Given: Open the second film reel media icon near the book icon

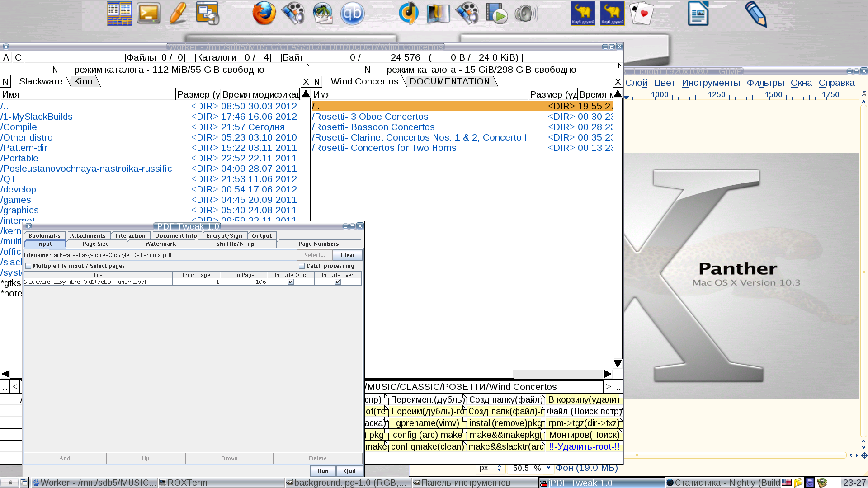Looking at the screenshot, I should pos(467,13).
